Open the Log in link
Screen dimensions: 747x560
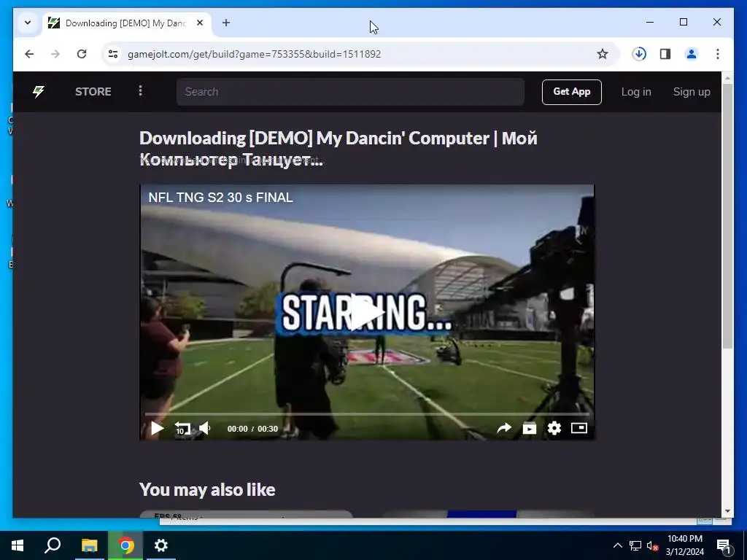(636, 92)
